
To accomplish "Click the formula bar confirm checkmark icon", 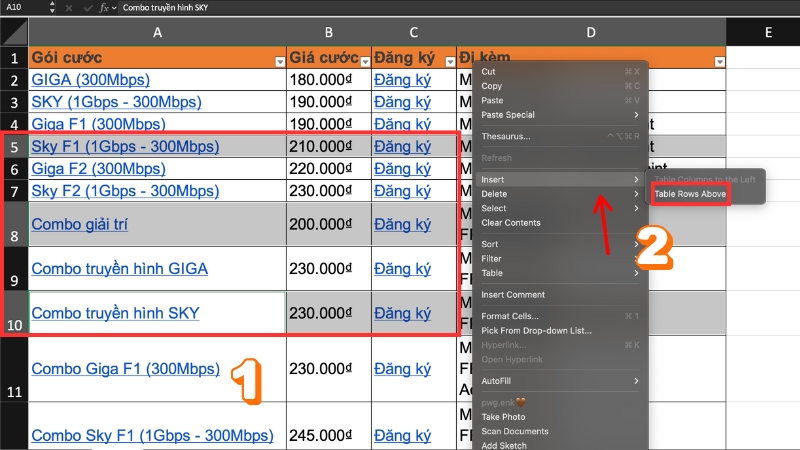I will tap(88, 8).
